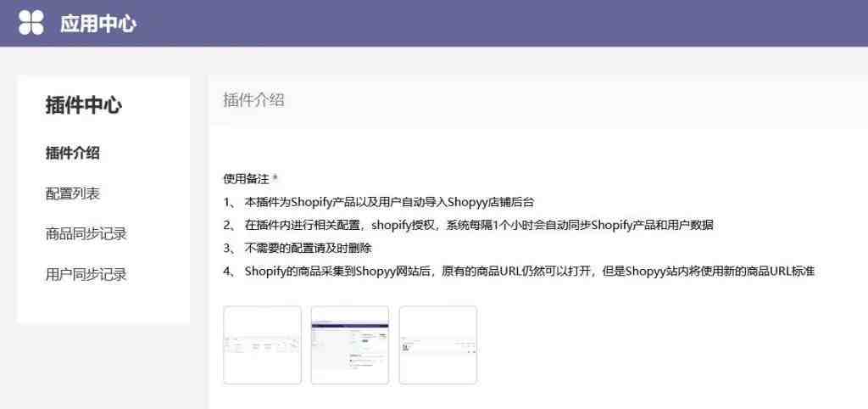This screenshot has width=868, height=409.
Task: Click the 插件中心 sidebar heading
Action: coord(83,105)
